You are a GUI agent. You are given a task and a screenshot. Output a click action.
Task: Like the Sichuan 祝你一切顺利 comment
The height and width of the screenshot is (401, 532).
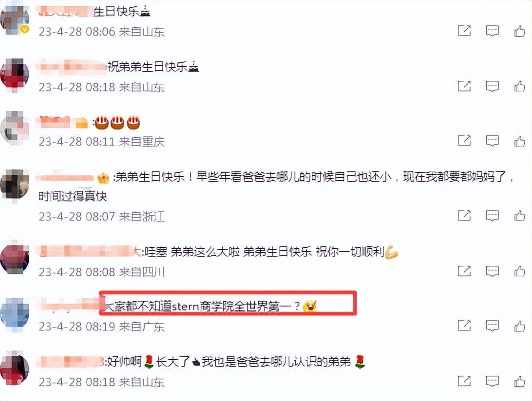[x=519, y=271]
